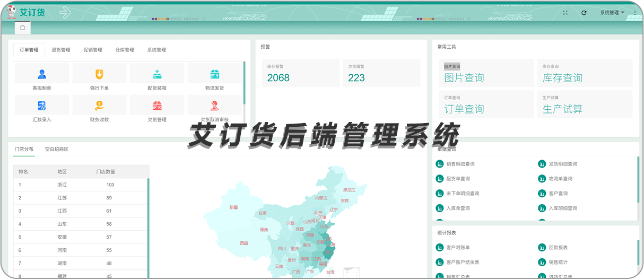The height and width of the screenshot is (280, 644).
Task: Open the 库存报警 2068 card
Action: pos(301,73)
